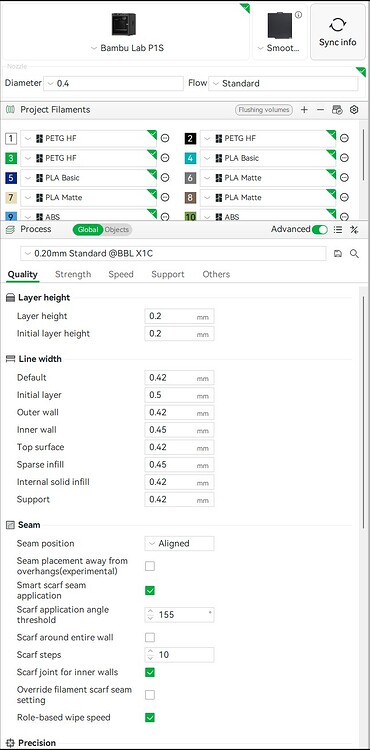Toggle Override filament scarf seam setting

[150, 695]
